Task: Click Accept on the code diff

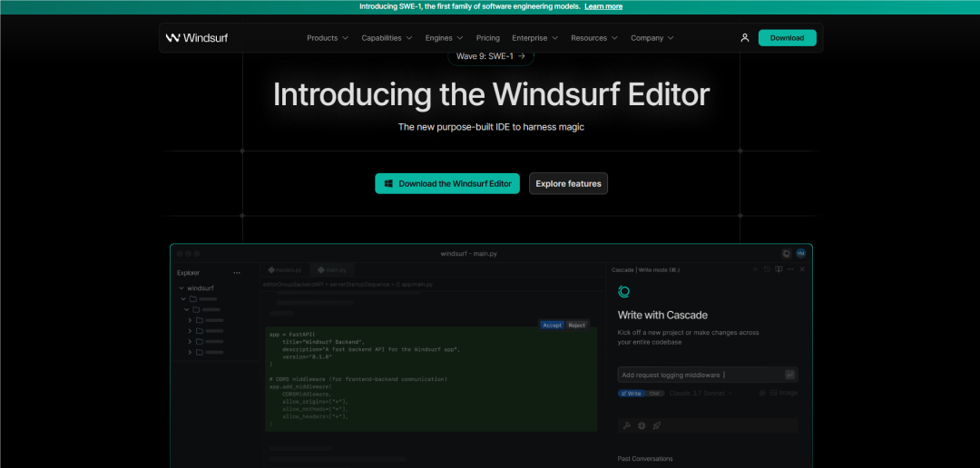Action: click(552, 325)
